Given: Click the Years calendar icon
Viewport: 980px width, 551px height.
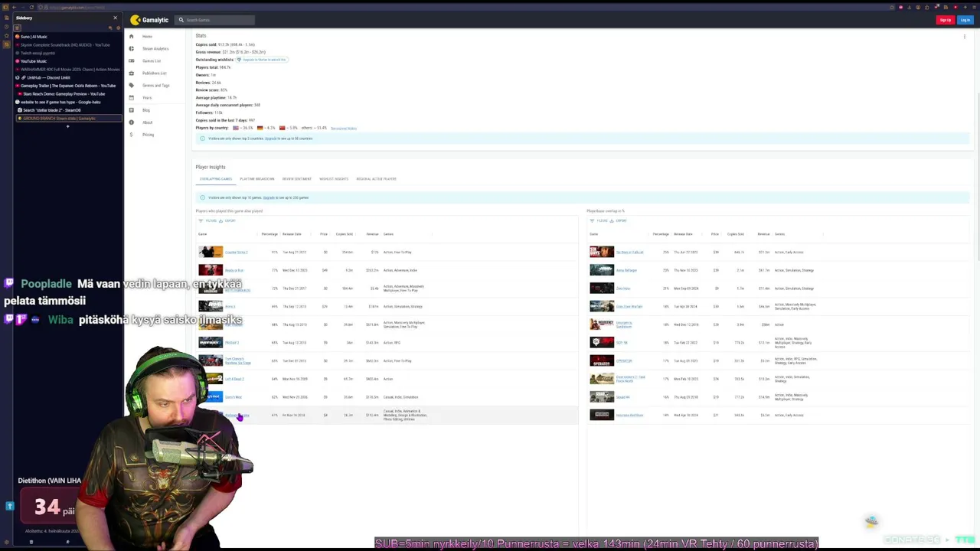Looking at the screenshot, I should [131, 97].
